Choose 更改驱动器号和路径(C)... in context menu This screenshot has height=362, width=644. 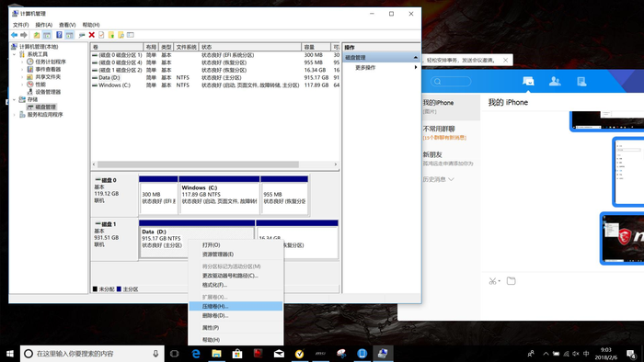click(236, 276)
